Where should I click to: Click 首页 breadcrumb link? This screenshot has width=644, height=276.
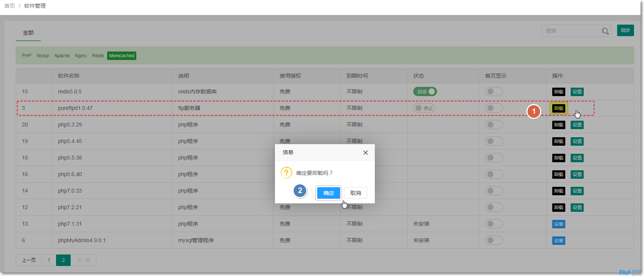pyautogui.click(x=10, y=6)
